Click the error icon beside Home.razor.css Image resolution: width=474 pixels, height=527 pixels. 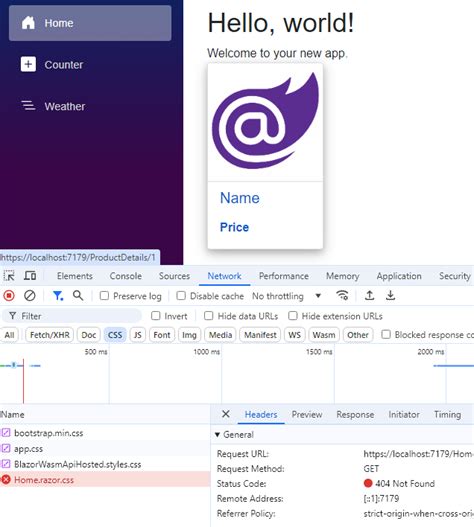pos(6,480)
